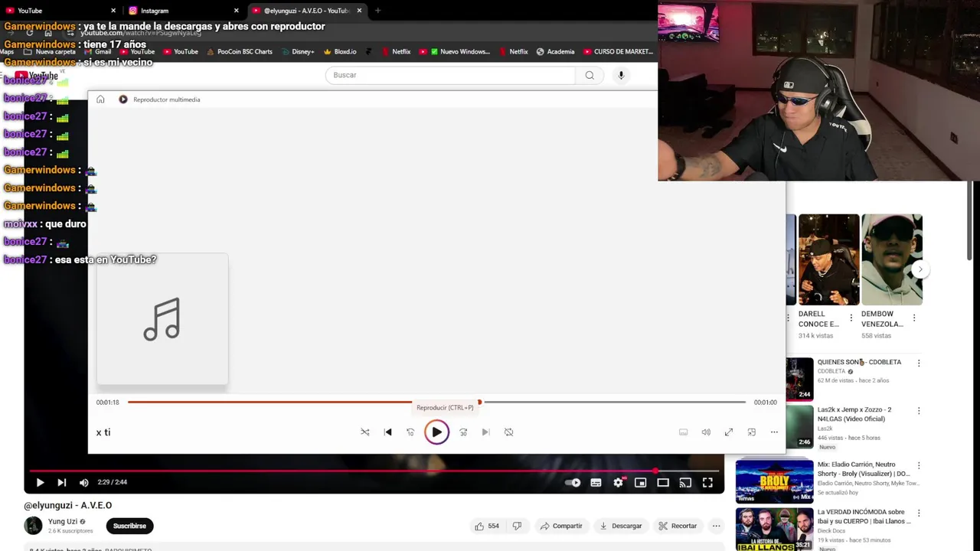
Task: Toggle shuffle in Reproductor multimedia
Action: (365, 432)
